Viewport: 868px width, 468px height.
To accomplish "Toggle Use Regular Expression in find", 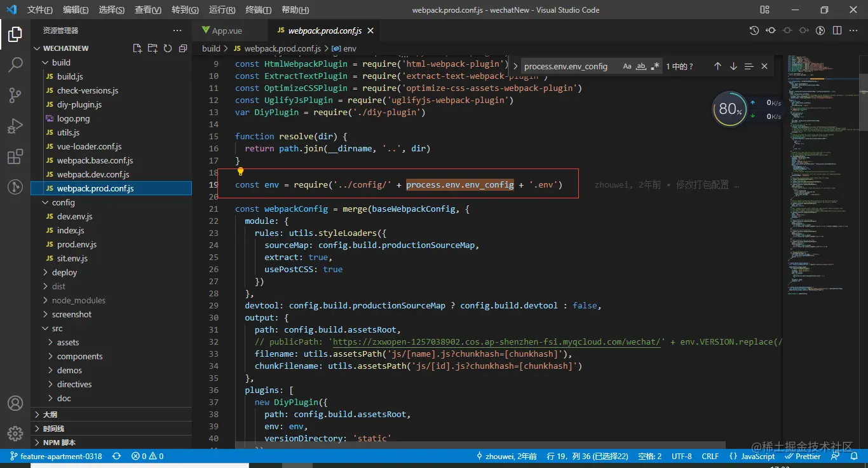I will click(x=655, y=66).
